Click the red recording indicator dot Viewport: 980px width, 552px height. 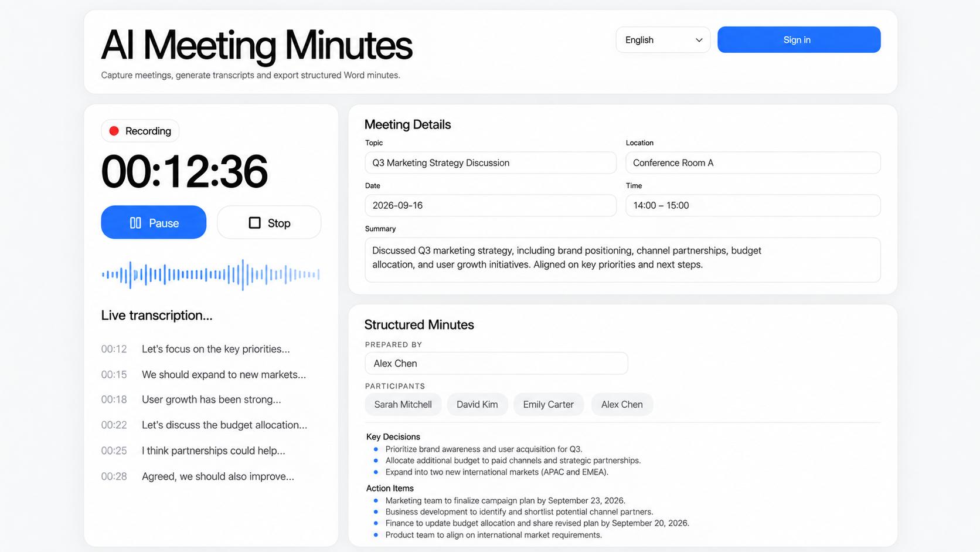point(114,131)
